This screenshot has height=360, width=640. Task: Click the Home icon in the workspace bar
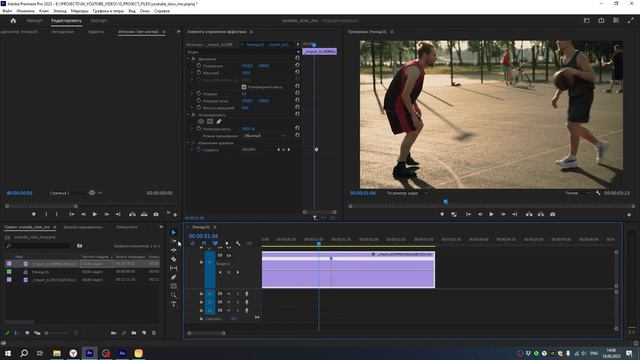[13, 20]
